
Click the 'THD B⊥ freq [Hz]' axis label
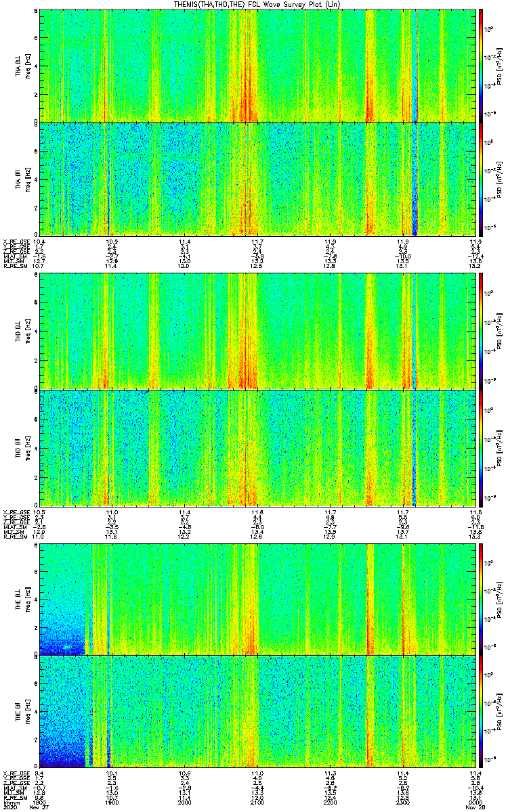(x=22, y=332)
